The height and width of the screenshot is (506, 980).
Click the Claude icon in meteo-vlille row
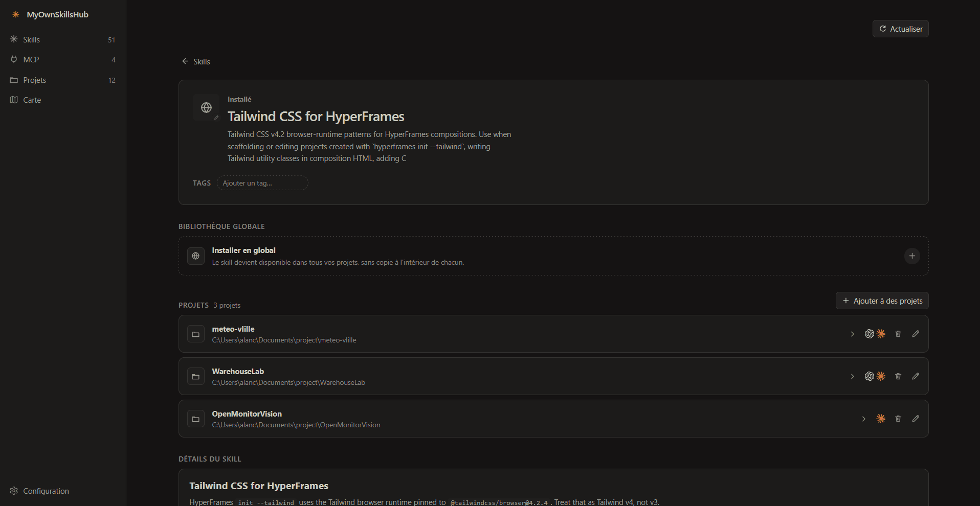pos(881,334)
